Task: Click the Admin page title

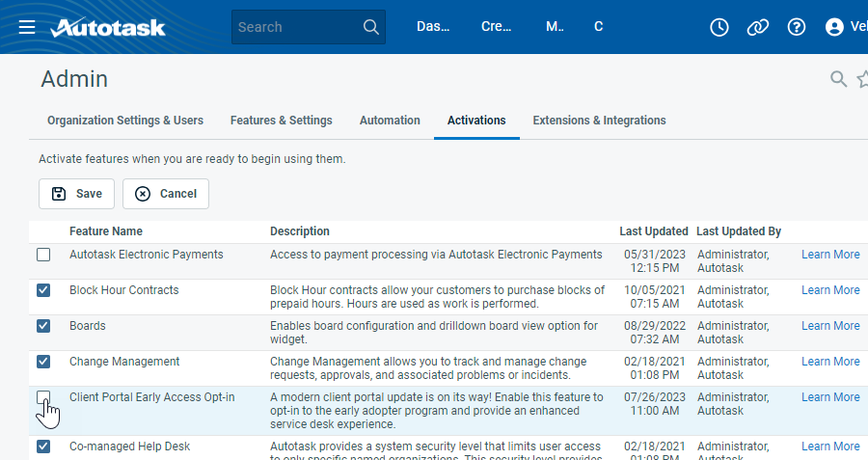Action: point(74,79)
